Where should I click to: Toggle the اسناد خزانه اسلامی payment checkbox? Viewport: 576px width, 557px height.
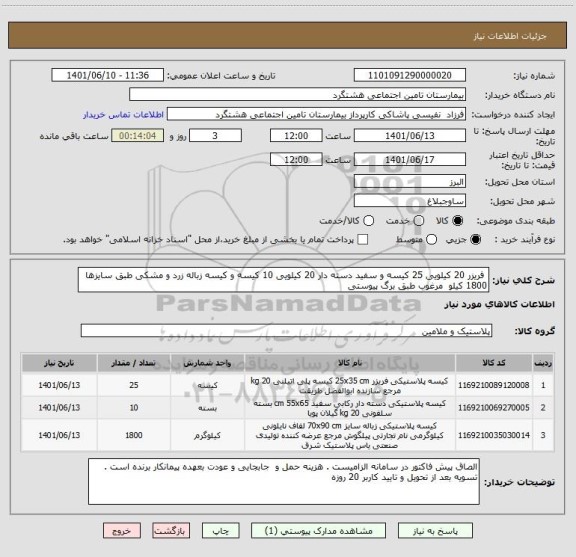363,240
